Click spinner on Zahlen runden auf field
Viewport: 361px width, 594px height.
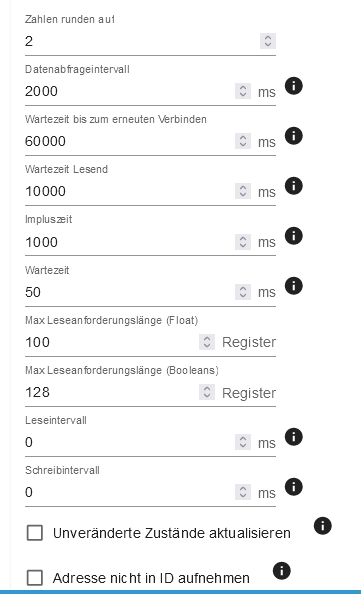click(x=268, y=41)
